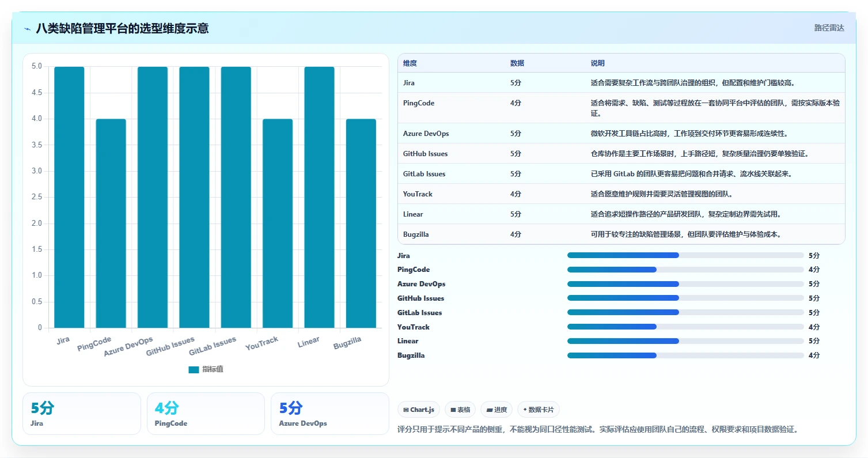Image resolution: width=868 pixels, height=458 pixels.
Task: Click the Azure DevOps progress bar
Action: (x=685, y=284)
